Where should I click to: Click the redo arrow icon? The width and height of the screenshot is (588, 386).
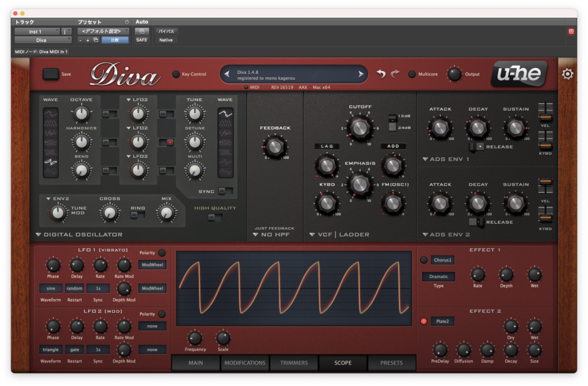pos(395,74)
